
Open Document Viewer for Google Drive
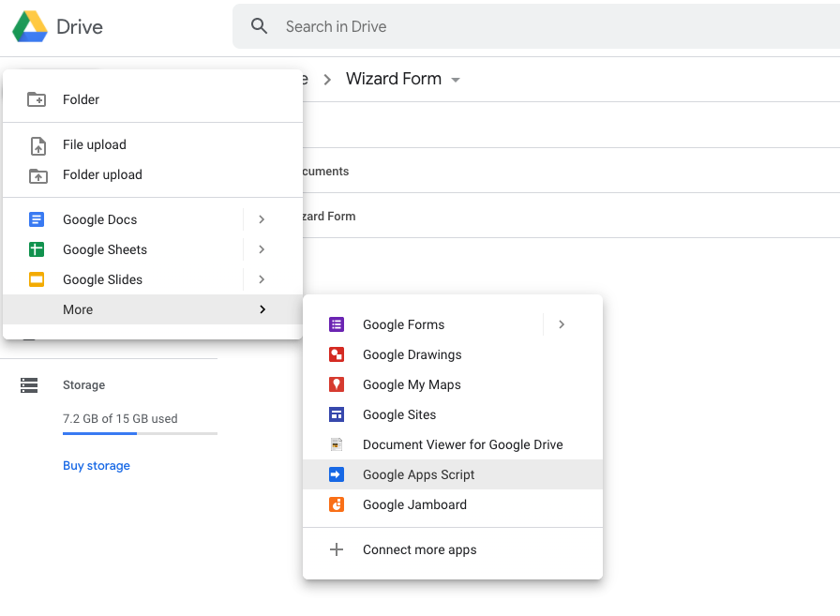[x=462, y=444]
